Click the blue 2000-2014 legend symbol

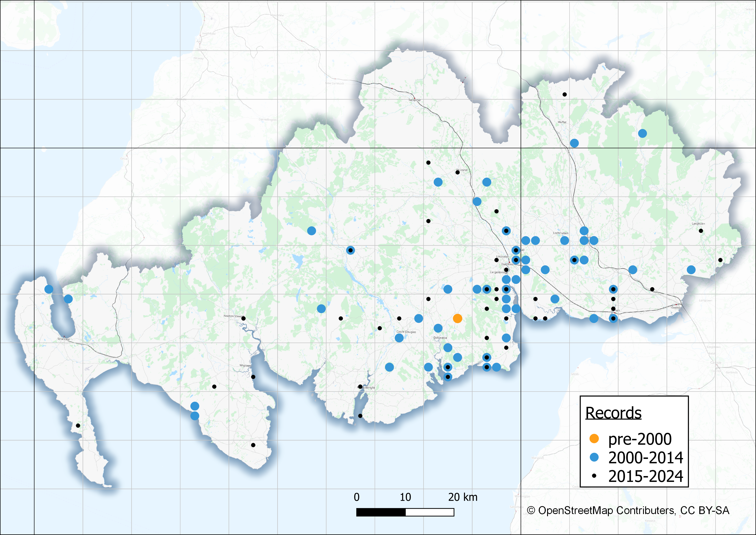coord(594,457)
